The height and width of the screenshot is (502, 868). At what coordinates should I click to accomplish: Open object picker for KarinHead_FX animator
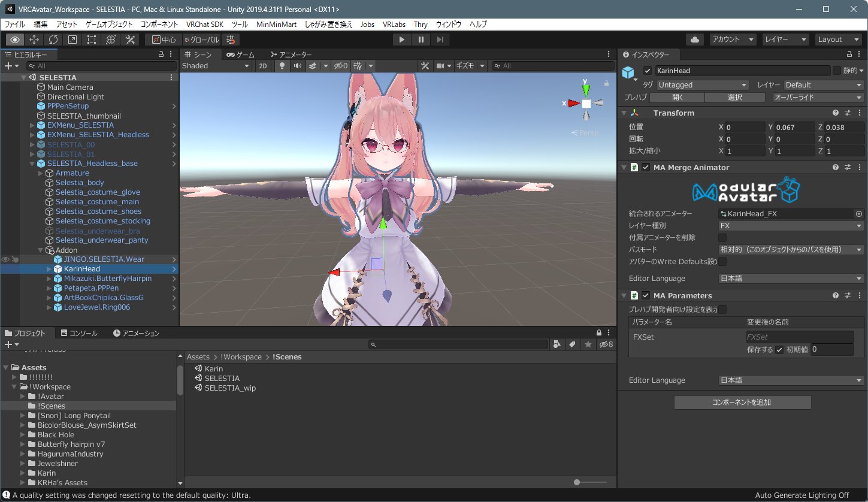pyautogui.click(x=859, y=214)
